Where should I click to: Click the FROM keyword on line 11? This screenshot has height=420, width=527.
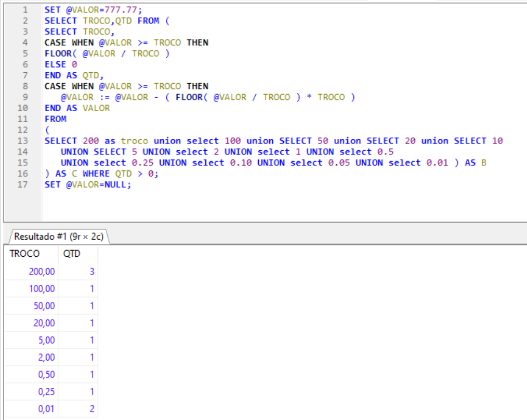[x=55, y=119]
